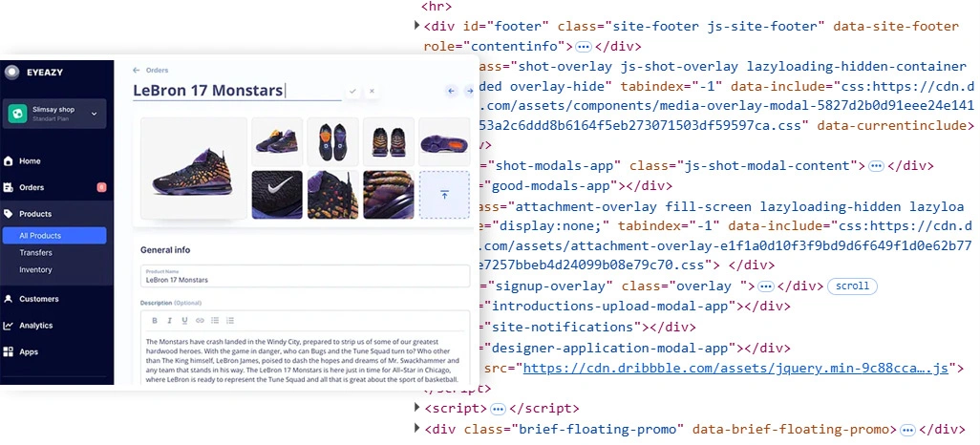The height and width of the screenshot is (445, 980).
Task: Select the rear-view shoes thumbnail
Action: coord(388,141)
